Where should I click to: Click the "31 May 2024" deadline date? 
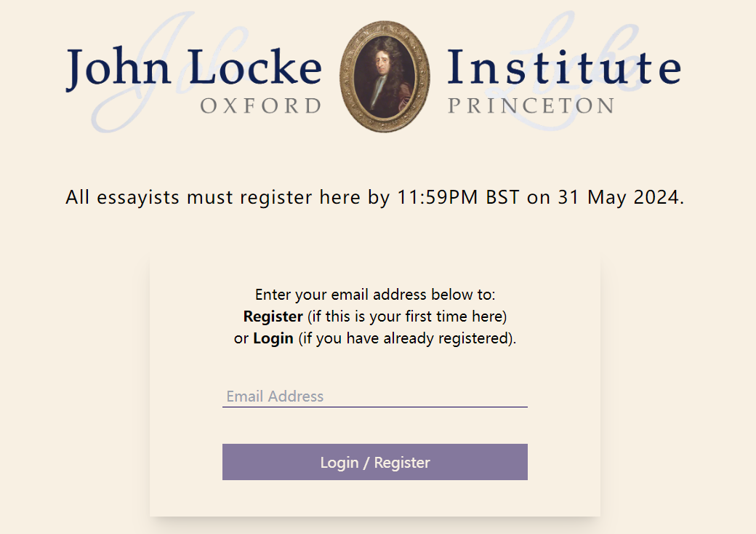(x=620, y=197)
